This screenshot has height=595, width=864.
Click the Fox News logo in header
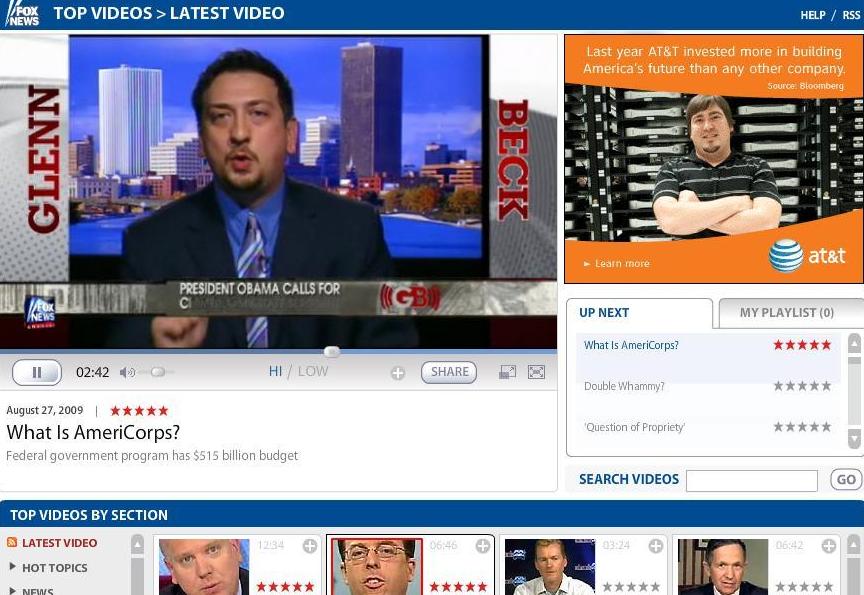[22, 14]
